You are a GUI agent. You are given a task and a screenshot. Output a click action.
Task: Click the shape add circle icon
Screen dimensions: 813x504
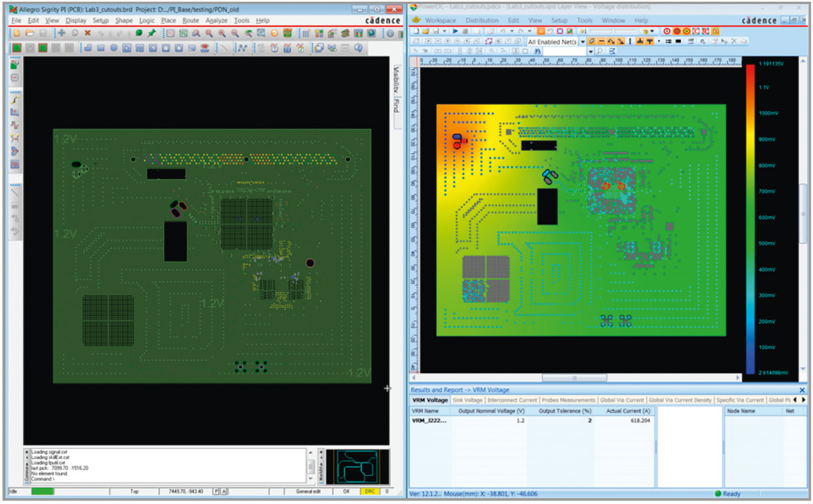[114, 48]
